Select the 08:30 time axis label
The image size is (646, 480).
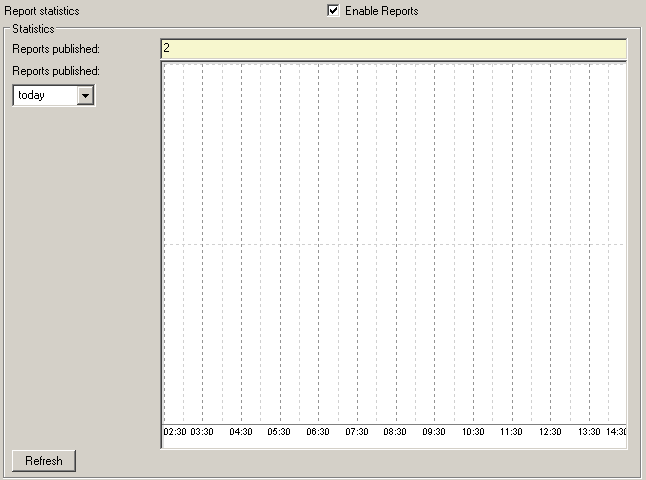(x=396, y=432)
